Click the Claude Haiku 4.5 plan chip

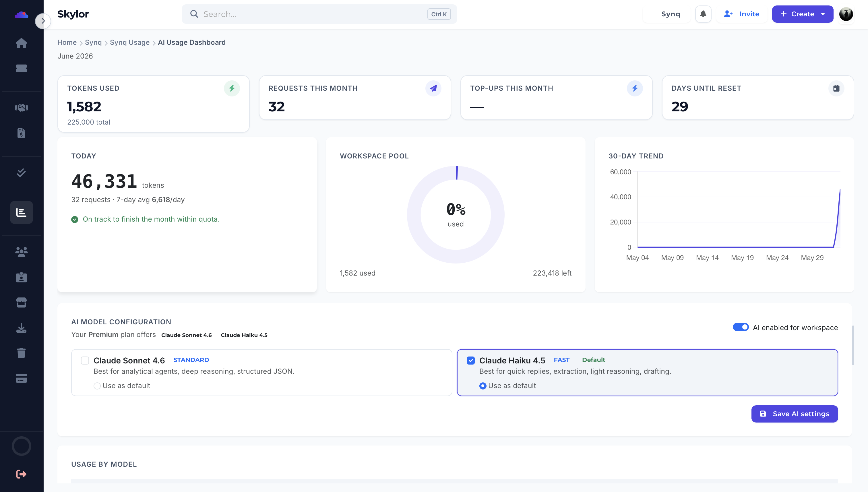(x=244, y=335)
